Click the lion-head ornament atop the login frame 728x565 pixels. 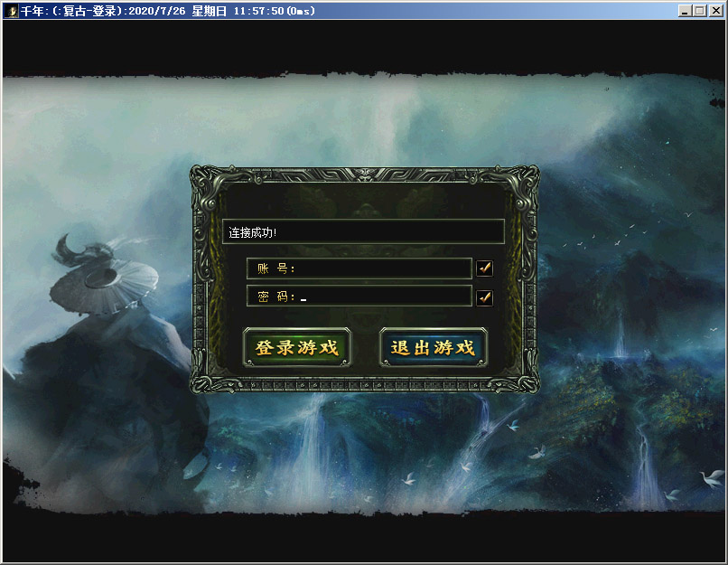[363, 175]
